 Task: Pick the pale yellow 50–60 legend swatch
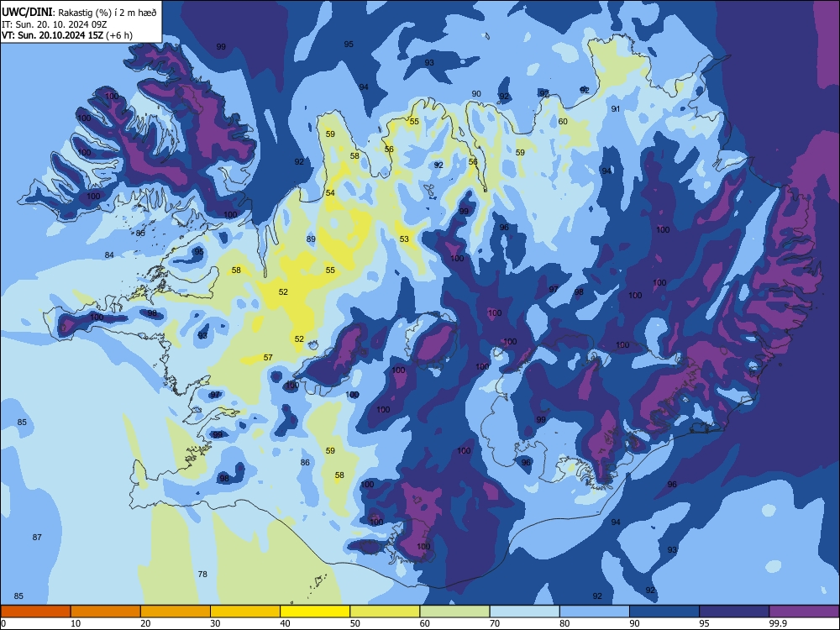pyautogui.click(x=385, y=612)
